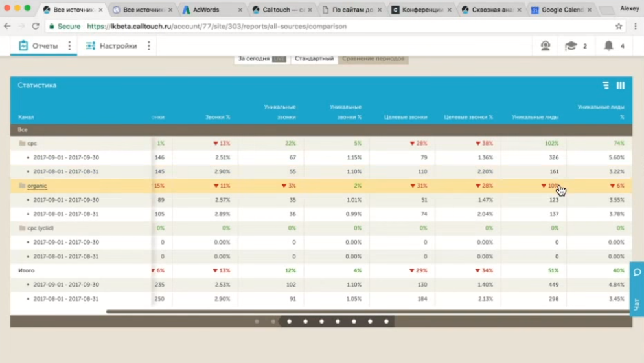Open the Alexey Chrome profile button
Image resolution: width=644 pixels, height=363 pixels.
(x=629, y=8)
